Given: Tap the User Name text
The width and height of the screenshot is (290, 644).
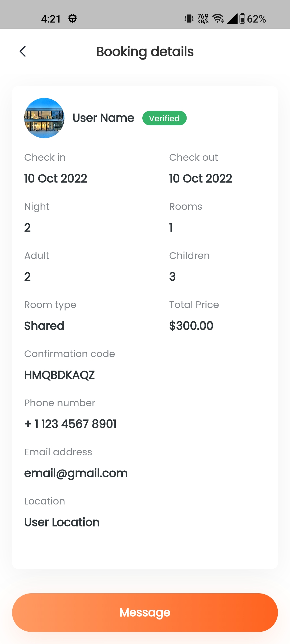Looking at the screenshot, I should (103, 118).
